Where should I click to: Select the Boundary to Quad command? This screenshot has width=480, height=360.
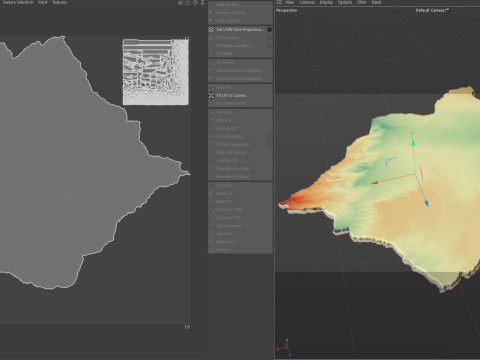(240, 176)
